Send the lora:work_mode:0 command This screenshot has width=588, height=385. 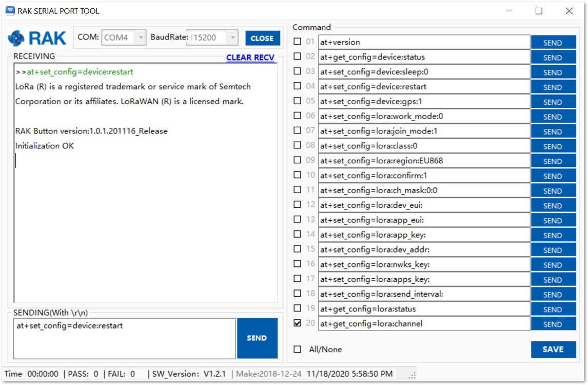point(553,117)
